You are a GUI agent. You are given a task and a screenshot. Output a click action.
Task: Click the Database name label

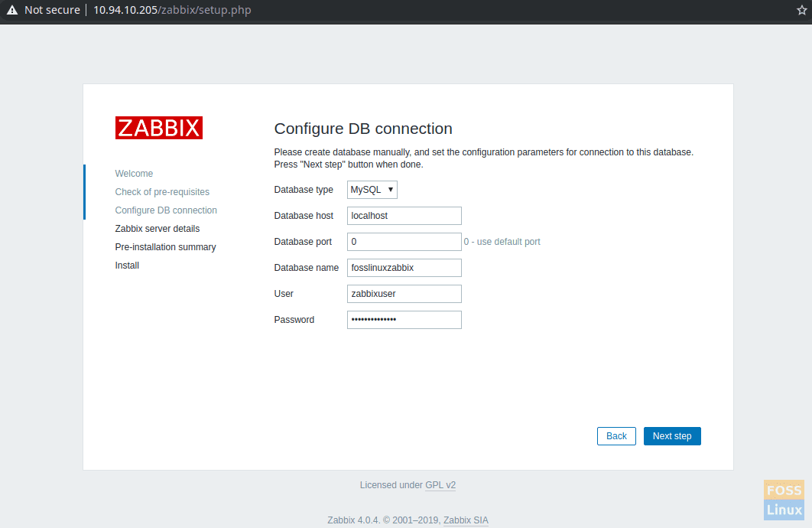pos(306,268)
